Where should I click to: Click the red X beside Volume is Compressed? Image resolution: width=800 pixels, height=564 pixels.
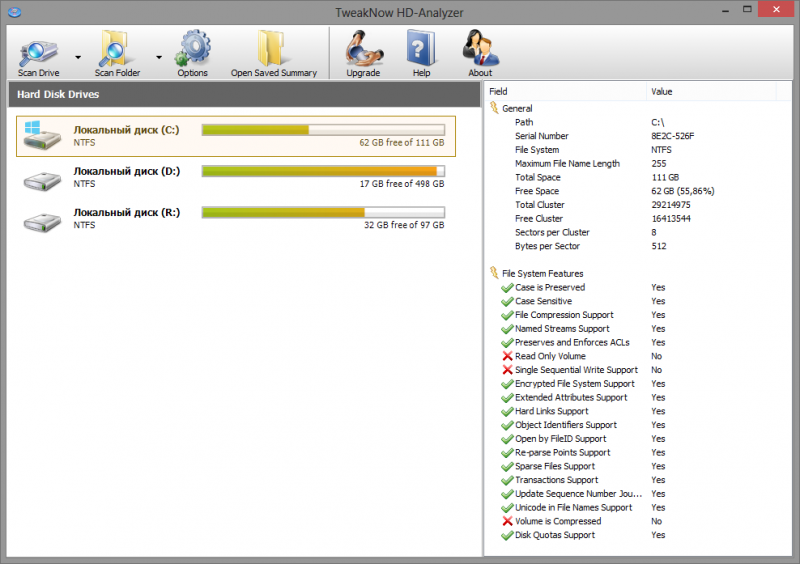507,521
